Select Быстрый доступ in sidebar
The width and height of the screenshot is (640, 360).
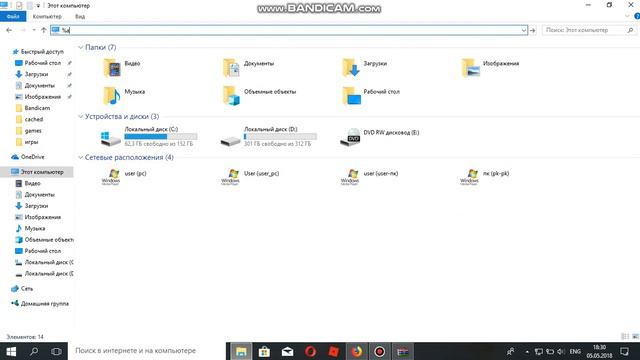pos(38,52)
